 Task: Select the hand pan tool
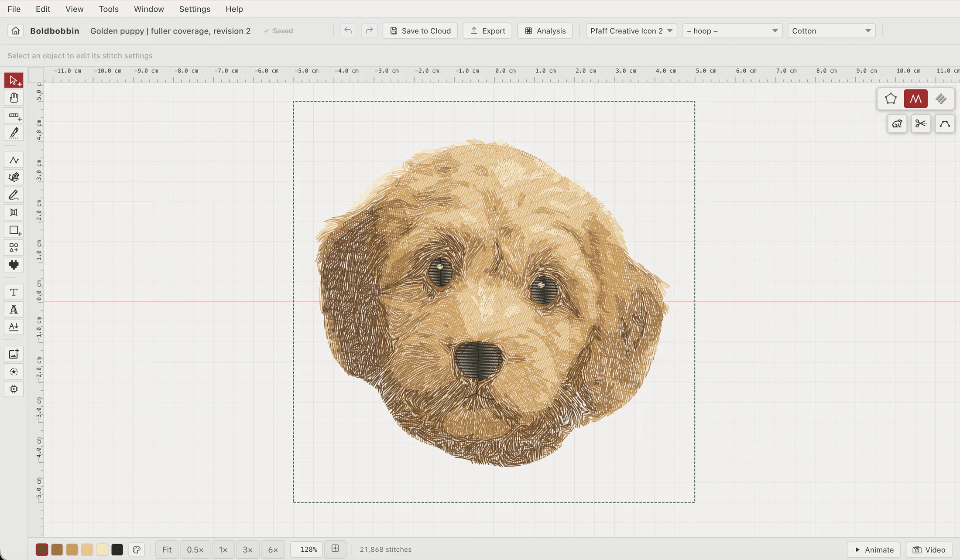point(14,98)
